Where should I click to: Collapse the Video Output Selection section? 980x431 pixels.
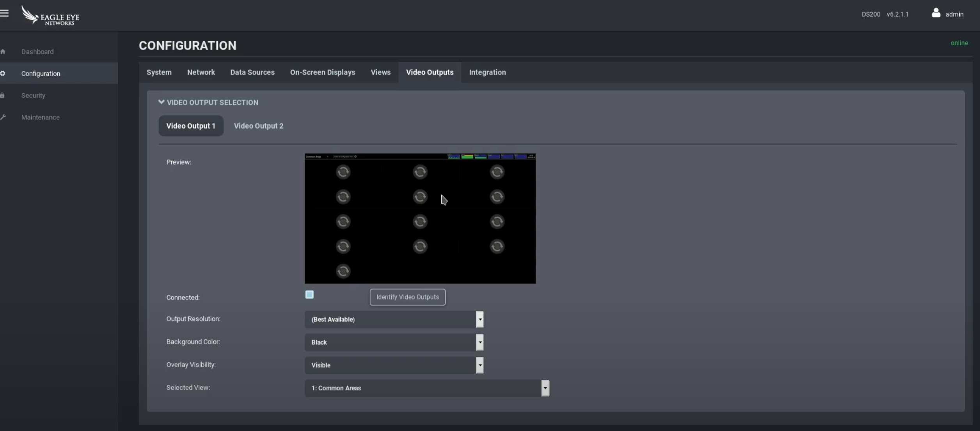[162, 102]
